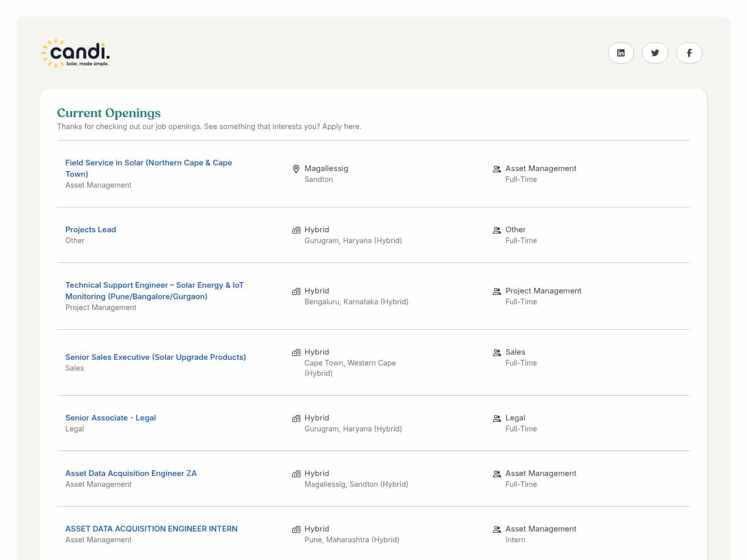The image size is (747, 560).
Task: Click the hybrid icon beside Pune, Maharashtra
Action: click(x=296, y=529)
